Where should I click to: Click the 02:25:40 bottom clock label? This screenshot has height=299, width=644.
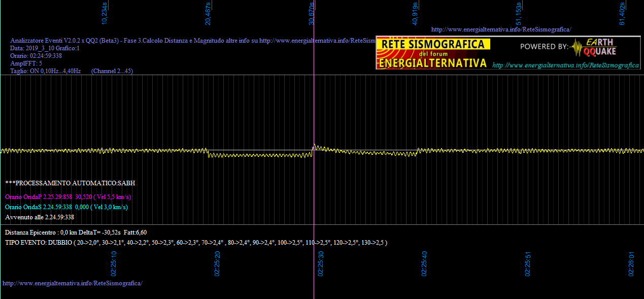(424, 263)
